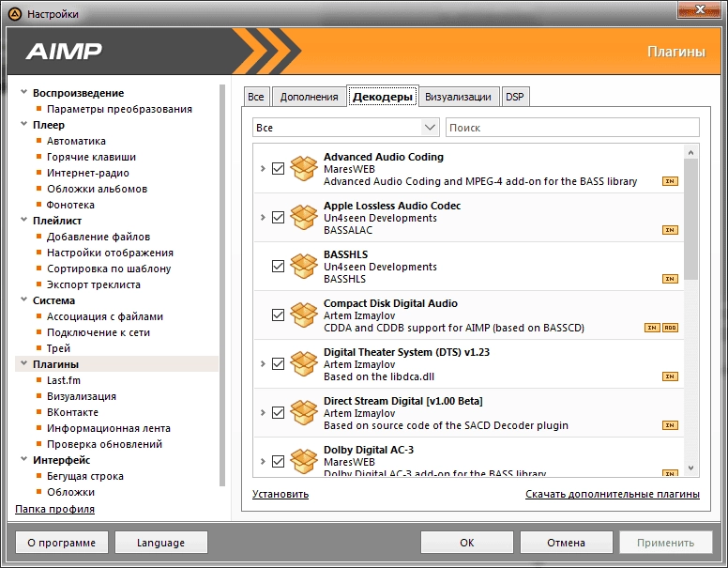This screenshot has height=568, width=728.
Task: Uncheck the Dolby Digital AC-3 plugin
Action: (x=278, y=461)
